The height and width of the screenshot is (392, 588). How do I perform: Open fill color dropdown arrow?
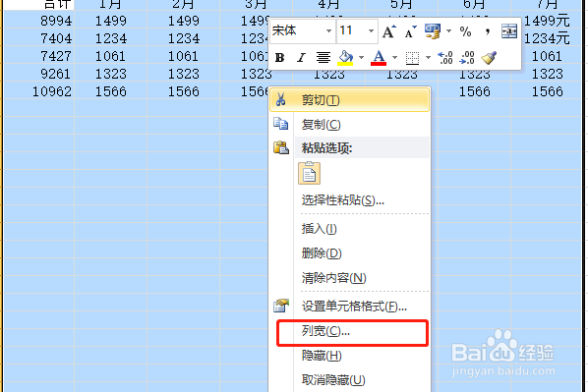362,58
